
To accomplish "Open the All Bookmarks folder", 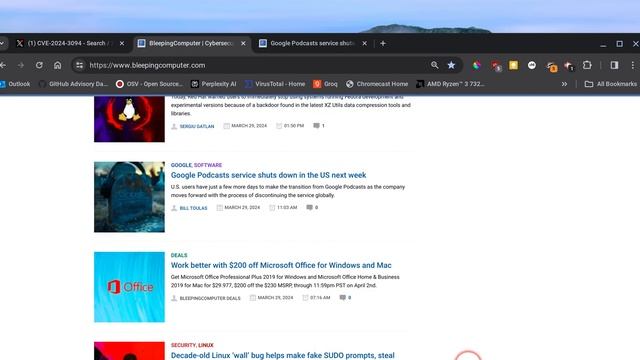I will (x=611, y=84).
